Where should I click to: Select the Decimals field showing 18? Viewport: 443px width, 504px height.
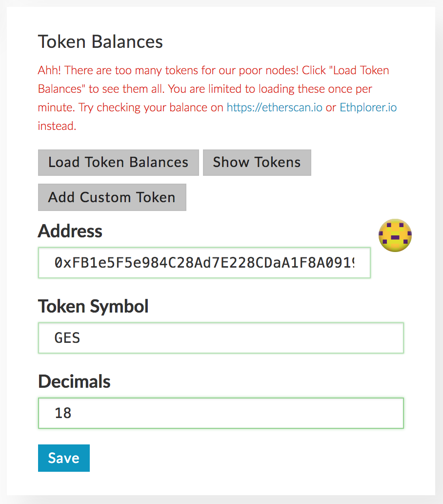click(221, 413)
